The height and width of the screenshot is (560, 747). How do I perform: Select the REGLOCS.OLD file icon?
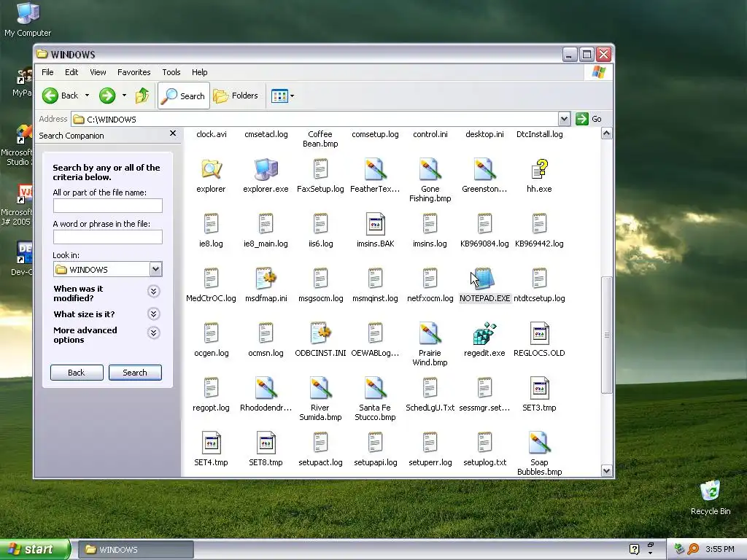(x=539, y=333)
